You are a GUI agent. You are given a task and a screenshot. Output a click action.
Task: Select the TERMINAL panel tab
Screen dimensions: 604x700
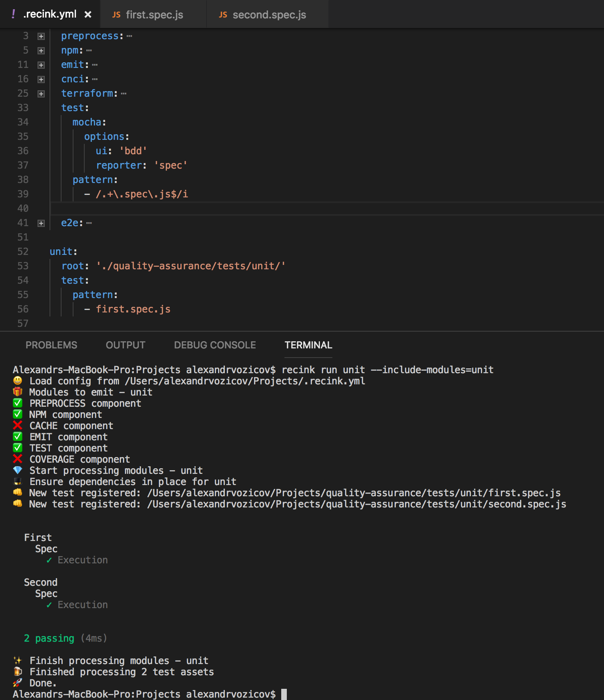pos(308,345)
